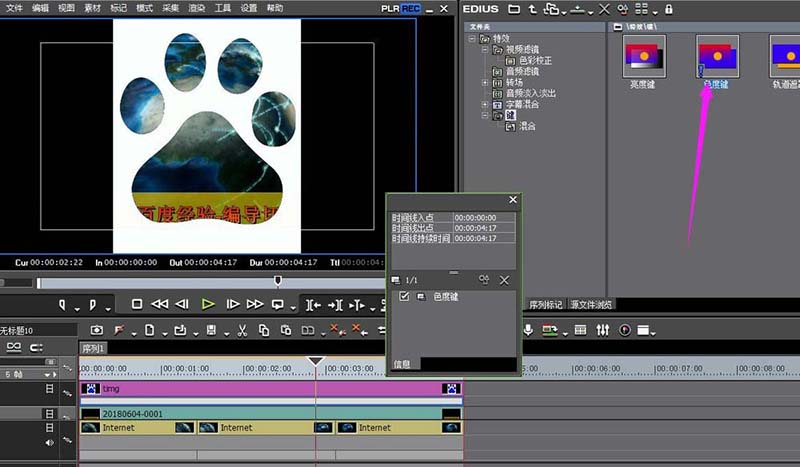Viewport: 800px width, 467px height.
Task: Toggle the film icon on timg track
Action: [x=49, y=388]
